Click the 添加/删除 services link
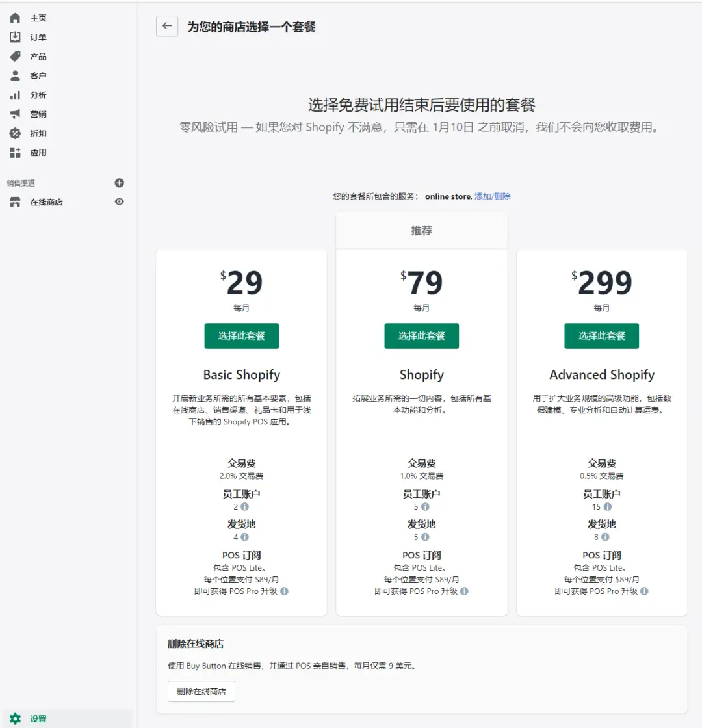Image resolution: width=702 pixels, height=728 pixels. tap(492, 196)
